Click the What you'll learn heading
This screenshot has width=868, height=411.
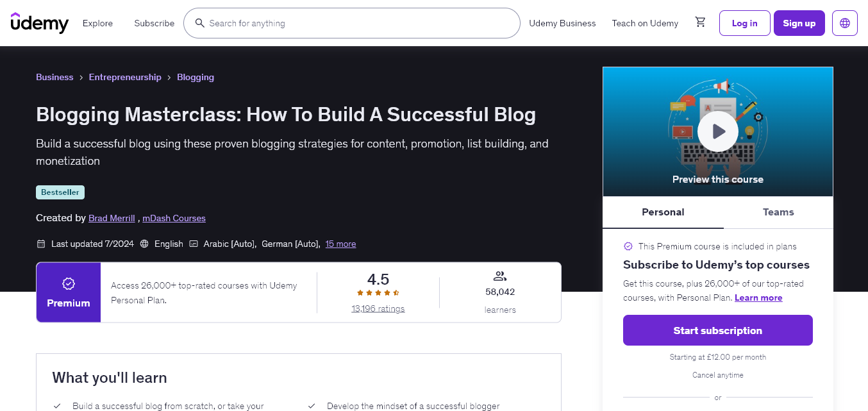click(x=110, y=378)
